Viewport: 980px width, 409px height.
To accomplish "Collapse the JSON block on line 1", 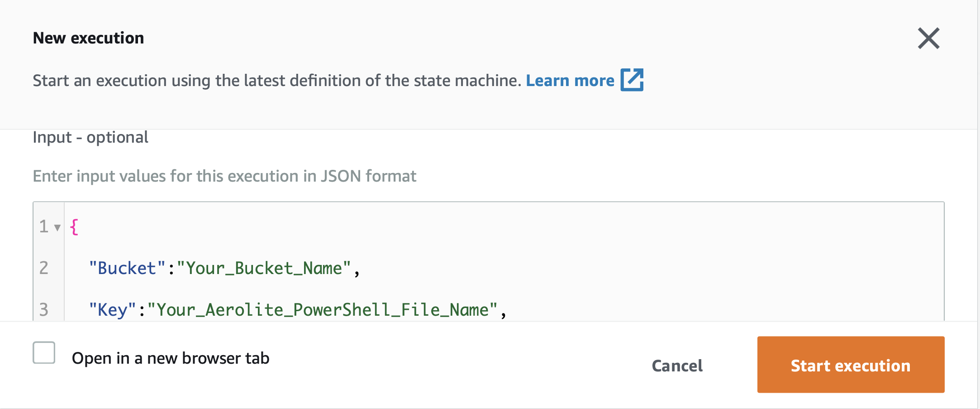I will tap(57, 227).
